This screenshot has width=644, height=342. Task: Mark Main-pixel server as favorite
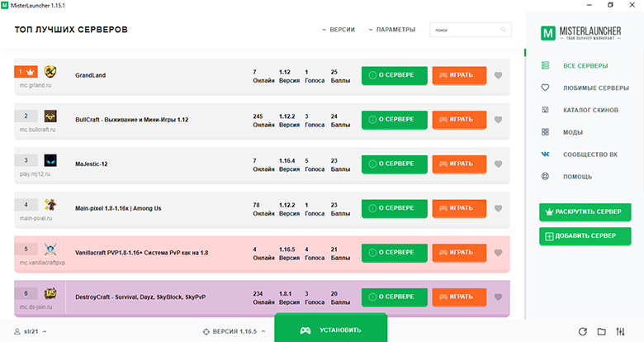click(x=498, y=208)
